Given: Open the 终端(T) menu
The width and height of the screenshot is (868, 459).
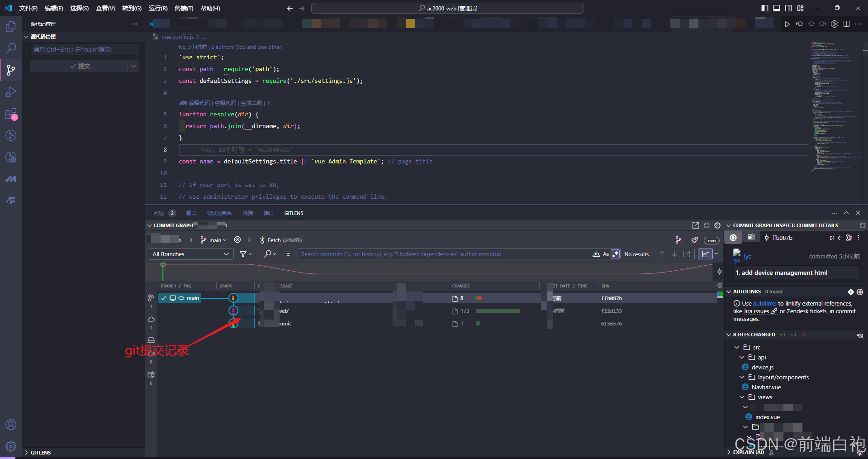Looking at the screenshot, I should pos(184,8).
